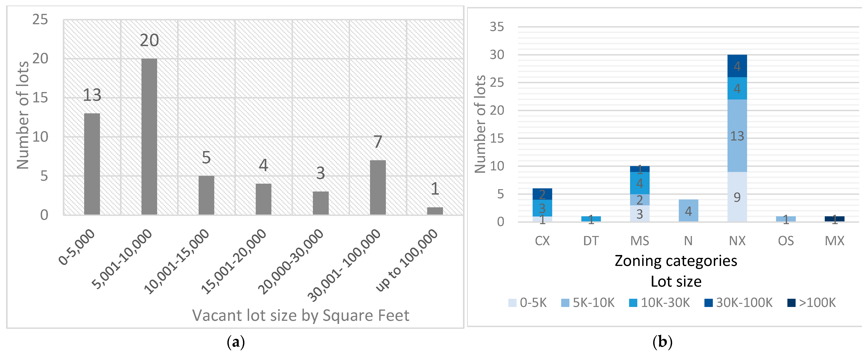Click the NX bottom segment labeled 9
Viewport: 868px width, 356px height.
coord(737,197)
